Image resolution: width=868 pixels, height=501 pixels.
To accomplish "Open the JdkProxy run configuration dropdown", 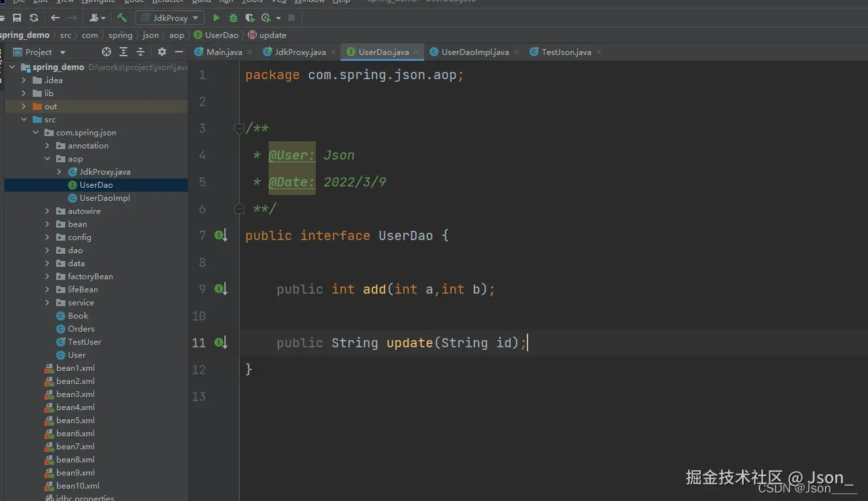I will [170, 18].
